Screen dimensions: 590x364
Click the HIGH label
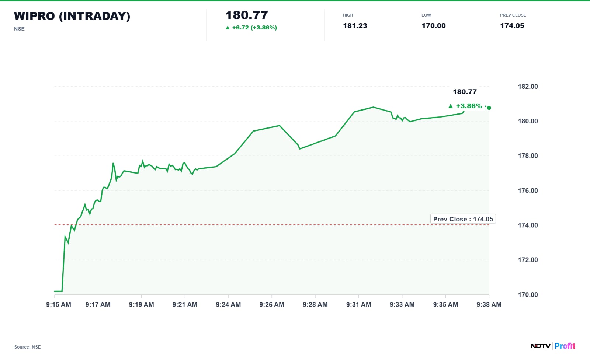(348, 15)
